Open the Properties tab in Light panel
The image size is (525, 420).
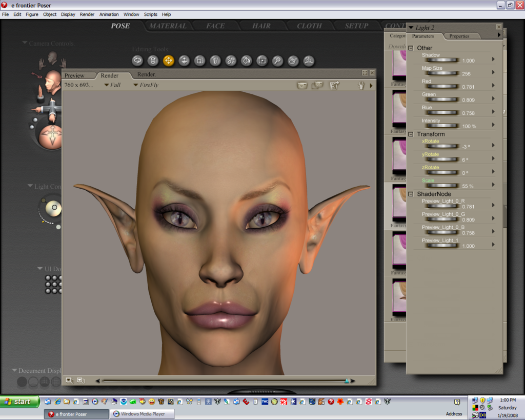tap(459, 36)
